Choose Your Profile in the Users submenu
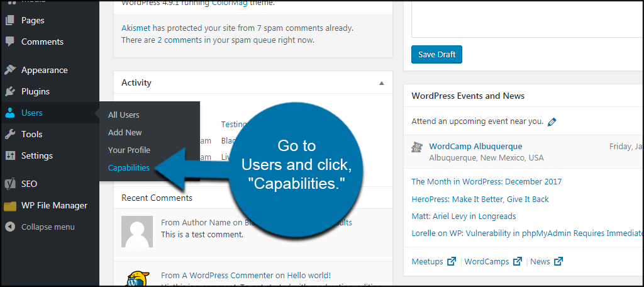This screenshot has width=644, height=287. click(x=129, y=150)
